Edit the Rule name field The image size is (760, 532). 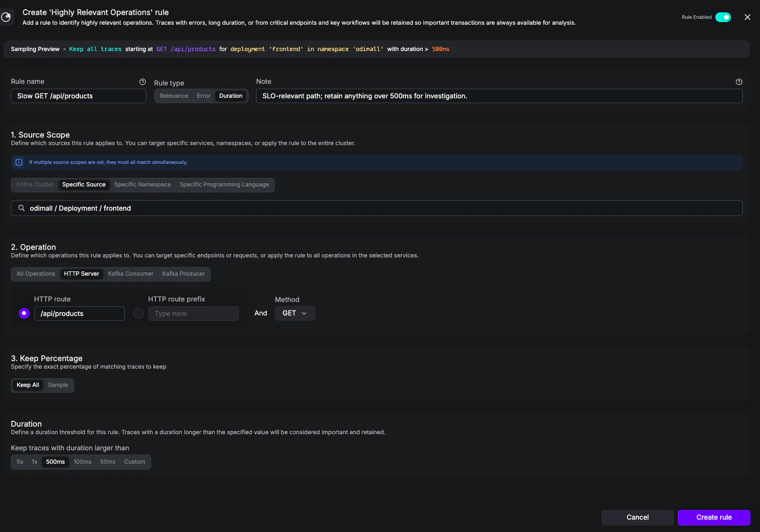click(79, 96)
